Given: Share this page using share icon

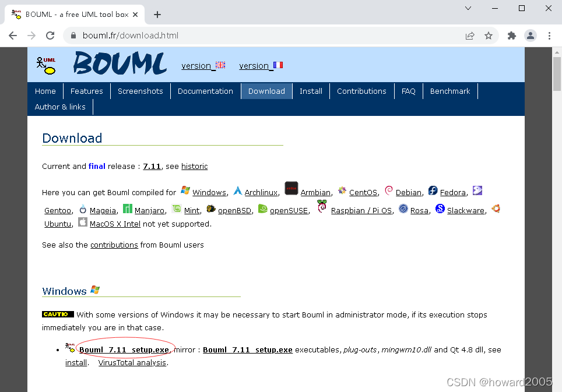Looking at the screenshot, I should [470, 36].
